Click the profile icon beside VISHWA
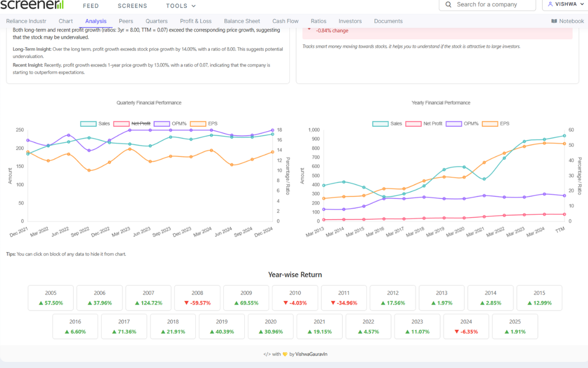The image size is (588, 368). click(x=549, y=5)
